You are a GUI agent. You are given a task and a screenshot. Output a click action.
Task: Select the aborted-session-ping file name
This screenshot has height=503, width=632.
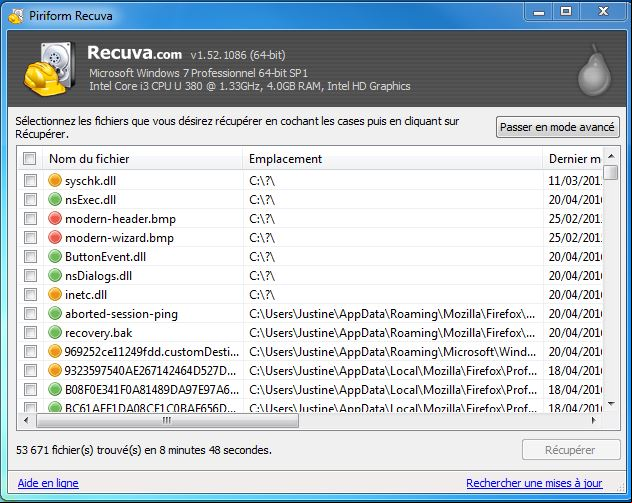[x=121, y=314]
